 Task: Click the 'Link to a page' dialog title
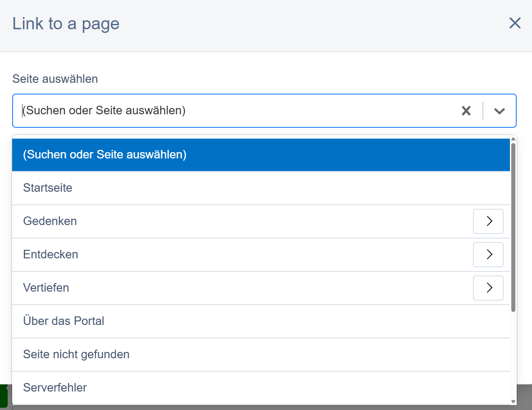click(x=66, y=24)
